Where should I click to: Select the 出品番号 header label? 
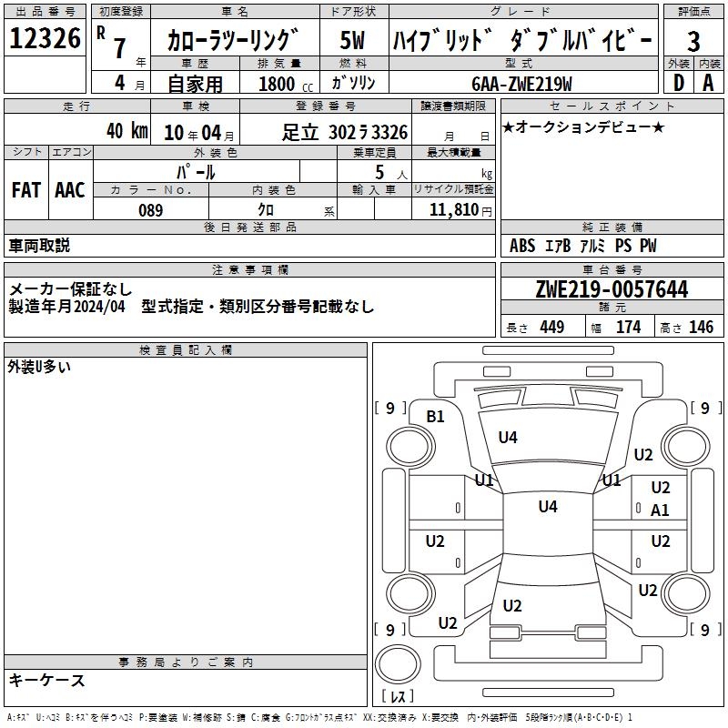(x=45, y=12)
